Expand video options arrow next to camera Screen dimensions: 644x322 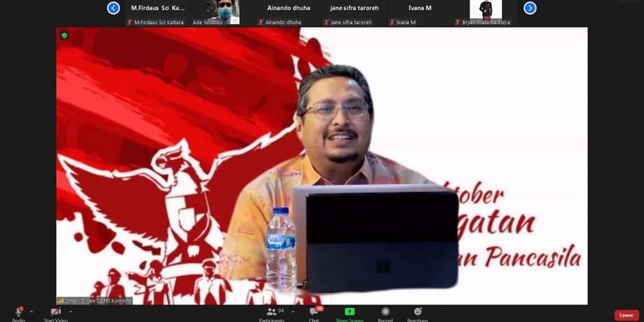pyautogui.click(x=71, y=312)
